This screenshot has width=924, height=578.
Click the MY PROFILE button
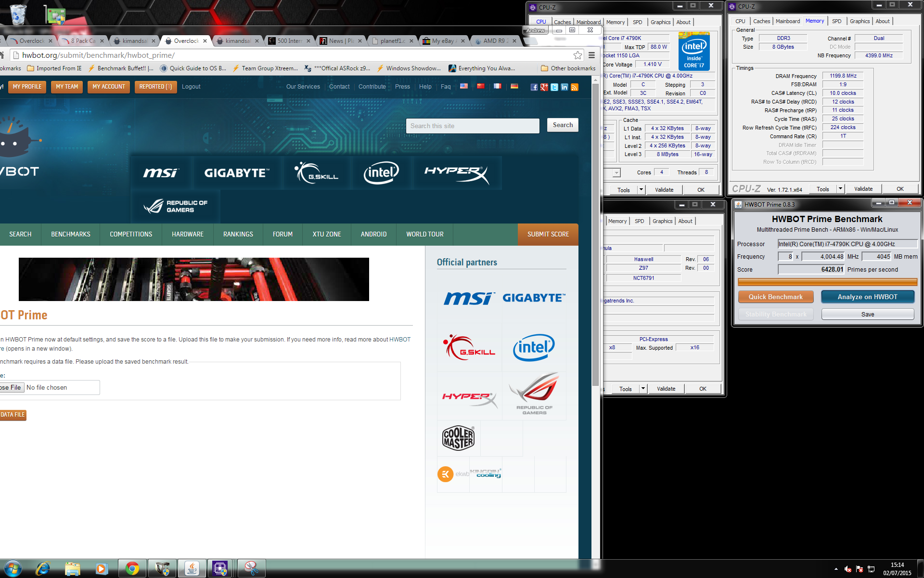click(x=27, y=87)
